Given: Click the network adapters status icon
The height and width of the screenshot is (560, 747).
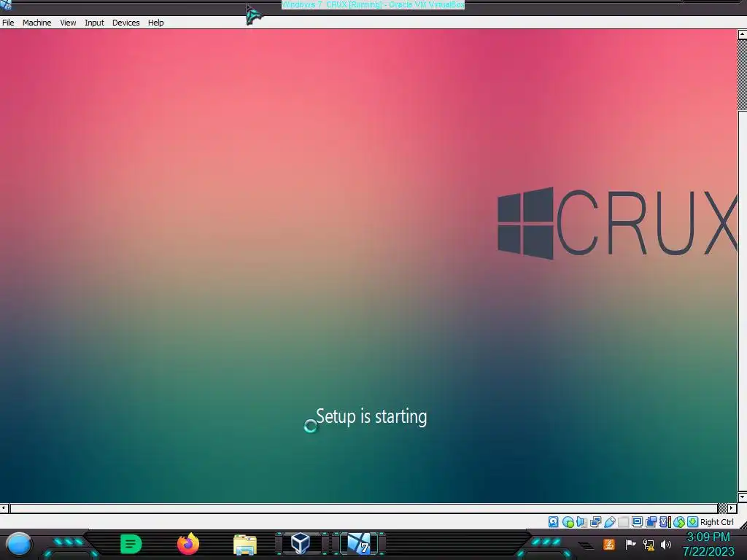Looking at the screenshot, I should 595,522.
